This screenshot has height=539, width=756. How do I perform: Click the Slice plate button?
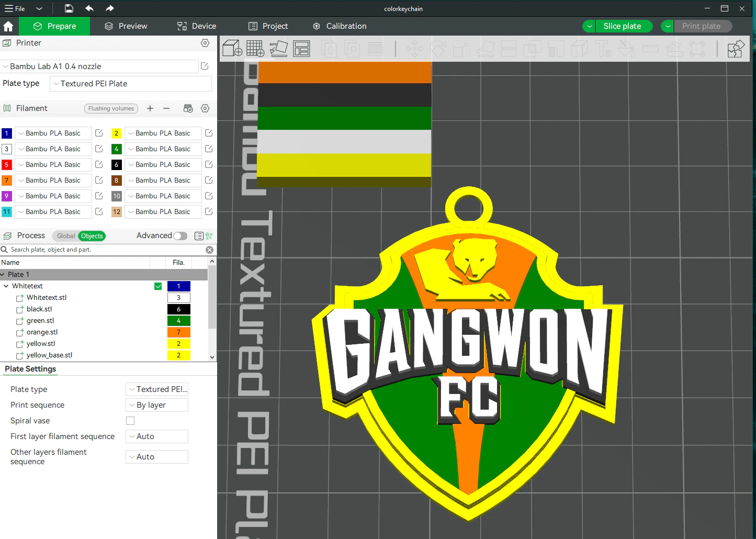[624, 26]
